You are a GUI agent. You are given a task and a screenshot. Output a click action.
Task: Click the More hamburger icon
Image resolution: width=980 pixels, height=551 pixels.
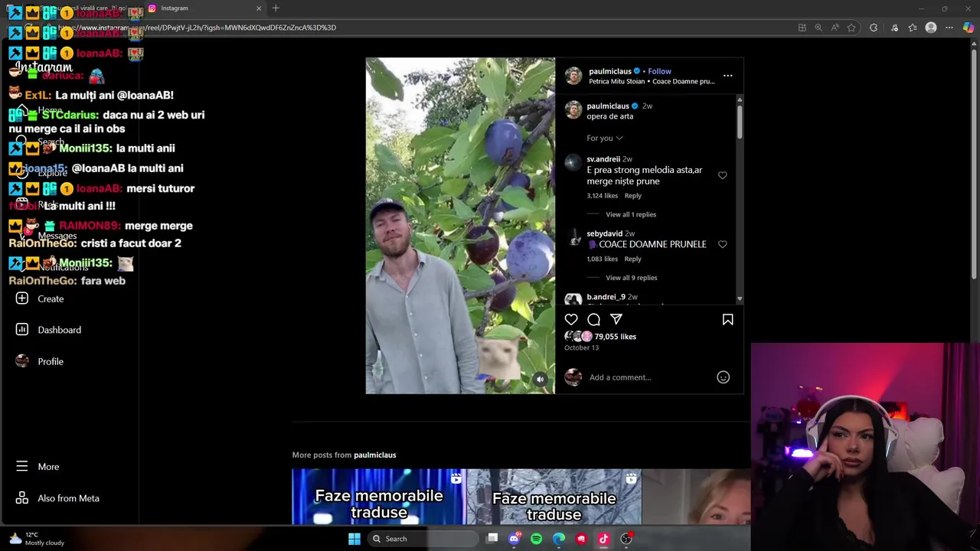(x=22, y=466)
